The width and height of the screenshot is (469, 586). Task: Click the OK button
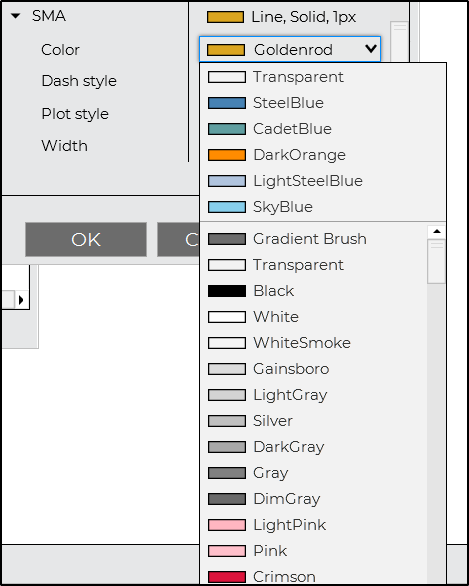(86, 240)
